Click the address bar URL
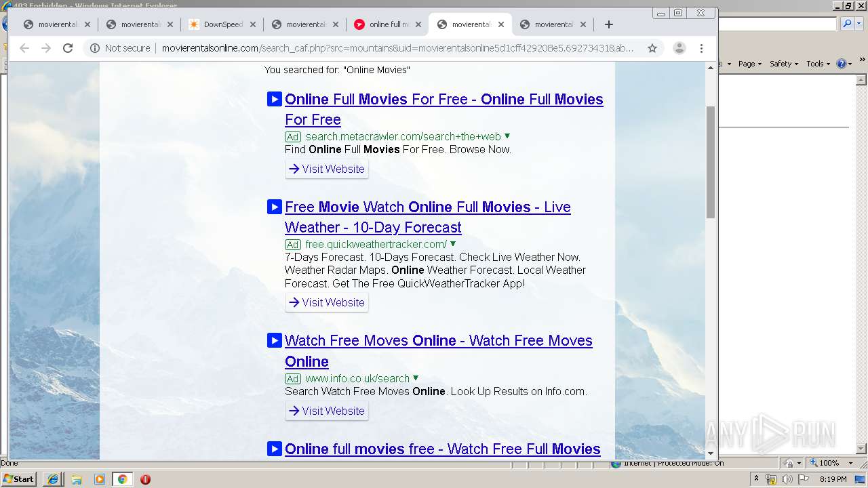 397,48
